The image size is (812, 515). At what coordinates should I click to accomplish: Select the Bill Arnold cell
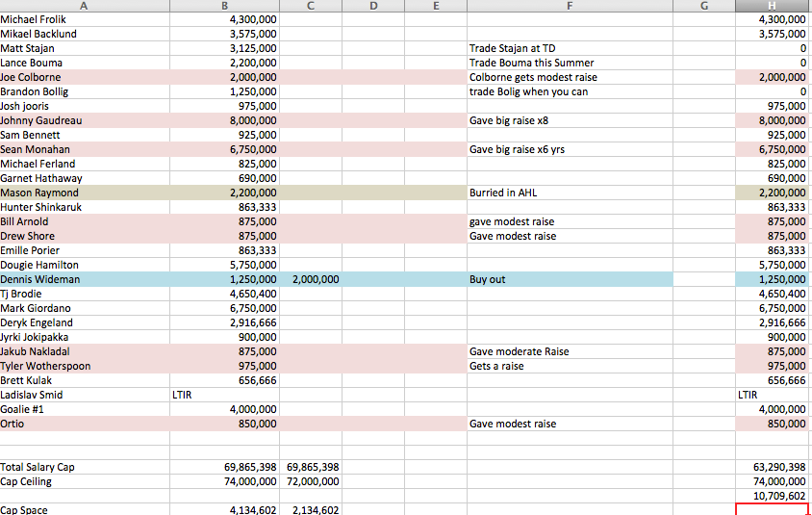click(x=85, y=221)
